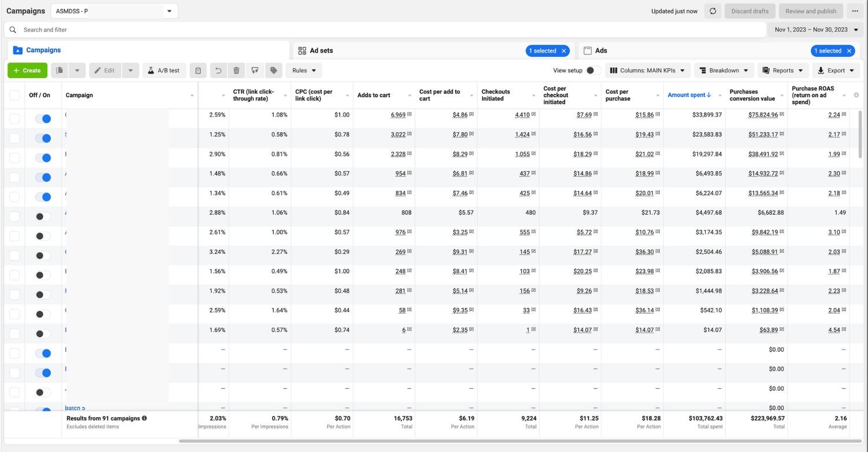
Task: Clear Ads selection with its X
Action: [849, 51]
